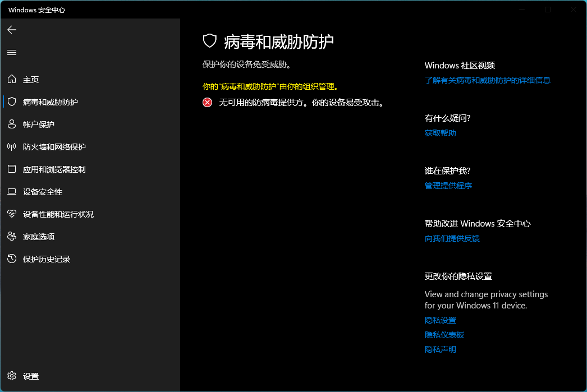Click the Windows 社区视频 heading
Image resolution: width=587 pixels, height=392 pixels.
coord(460,66)
